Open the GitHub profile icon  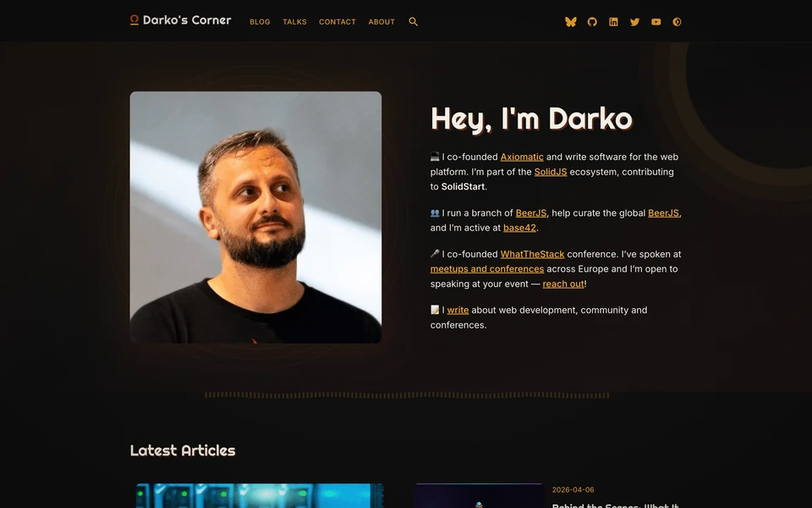click(592, 22)
